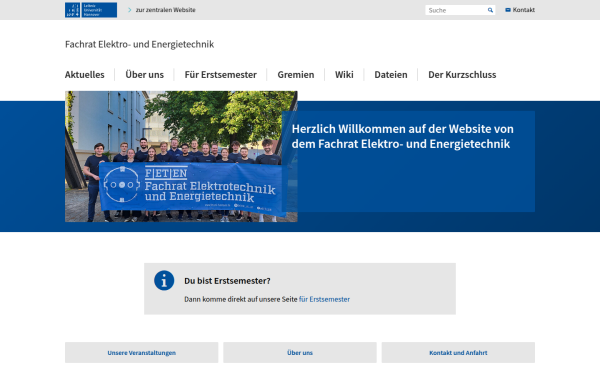This screenshot has width=600, height=375.
Task: Select the Für Erstsemester menu item
Action: point(220,75)
